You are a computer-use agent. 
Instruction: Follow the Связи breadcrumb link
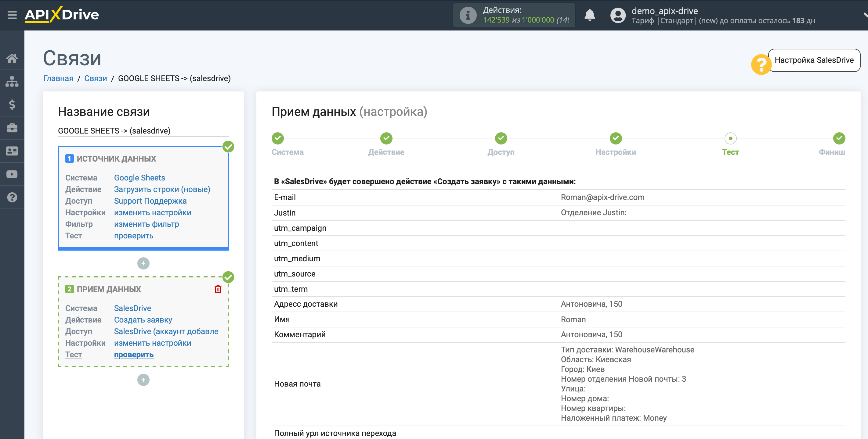pyautogui.click(x=96, y=78)
